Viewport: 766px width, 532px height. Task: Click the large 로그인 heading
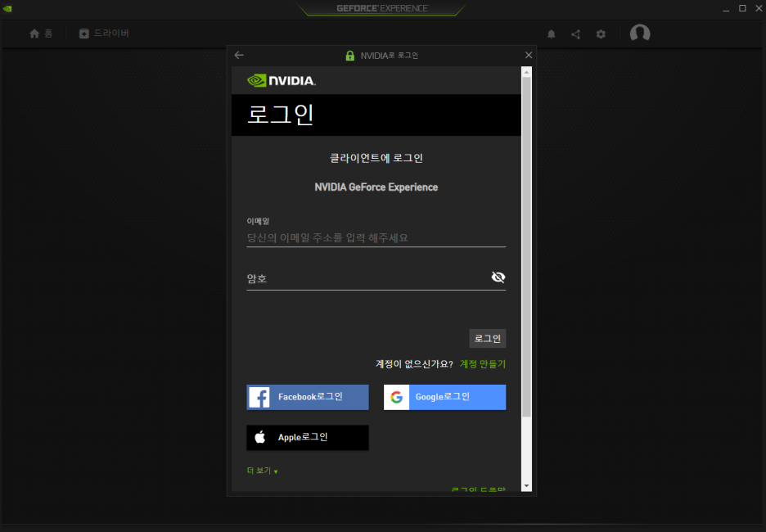(x=281, y=115)
